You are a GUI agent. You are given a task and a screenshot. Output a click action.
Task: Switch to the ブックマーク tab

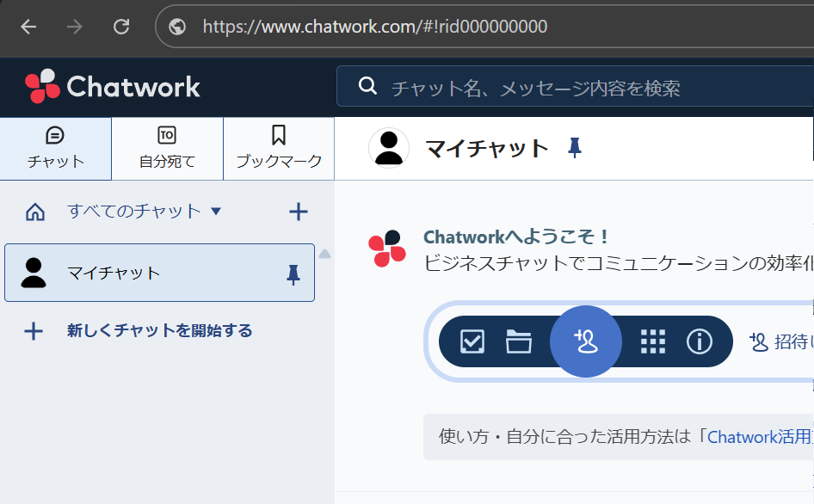point(279,149)
